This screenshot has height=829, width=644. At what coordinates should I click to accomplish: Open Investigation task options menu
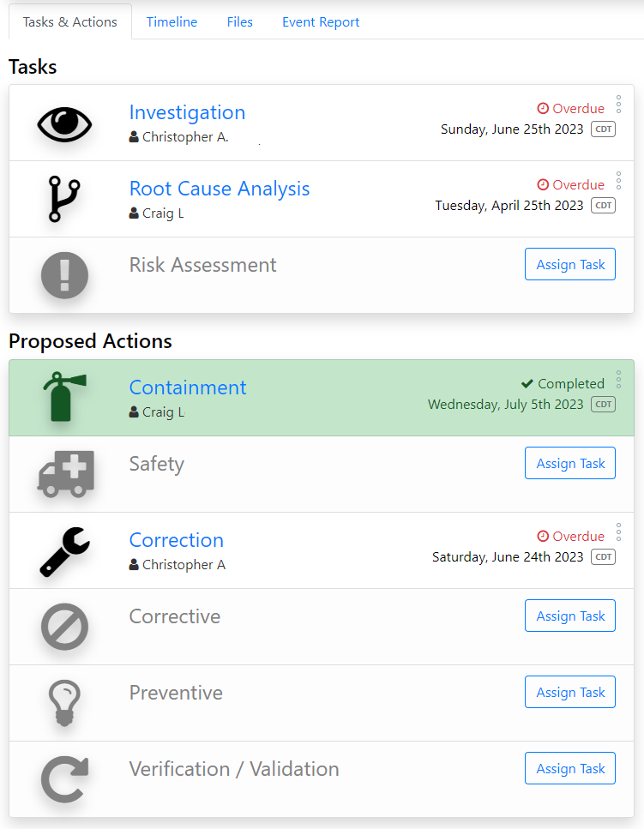pos(618,105)
